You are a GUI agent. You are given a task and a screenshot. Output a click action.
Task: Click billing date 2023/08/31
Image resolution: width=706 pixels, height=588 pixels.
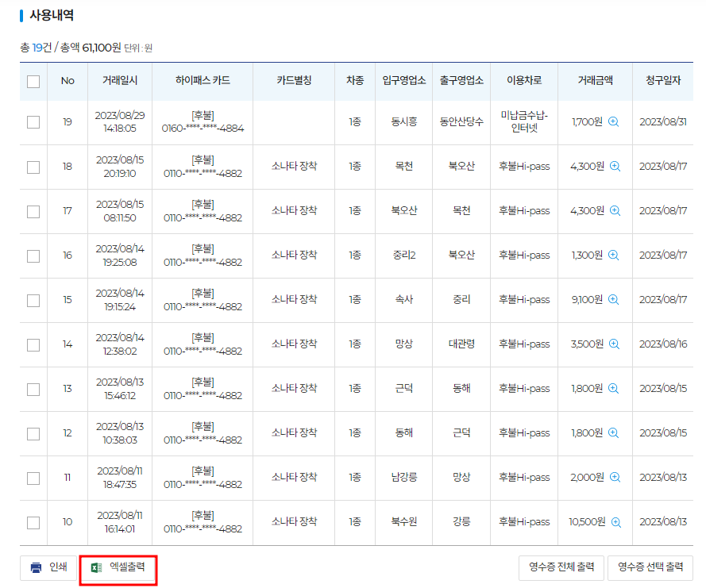point(663,121)
